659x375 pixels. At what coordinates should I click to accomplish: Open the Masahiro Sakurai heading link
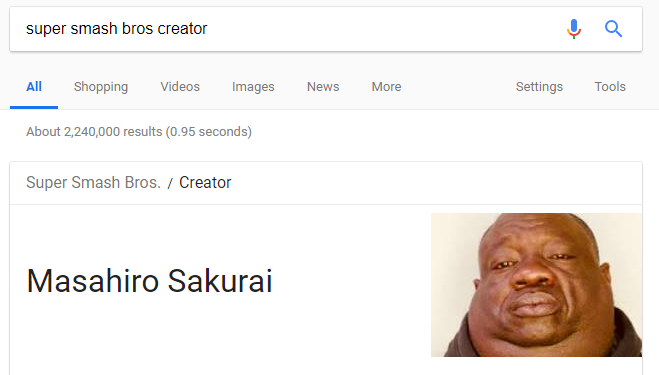[149, 281]
